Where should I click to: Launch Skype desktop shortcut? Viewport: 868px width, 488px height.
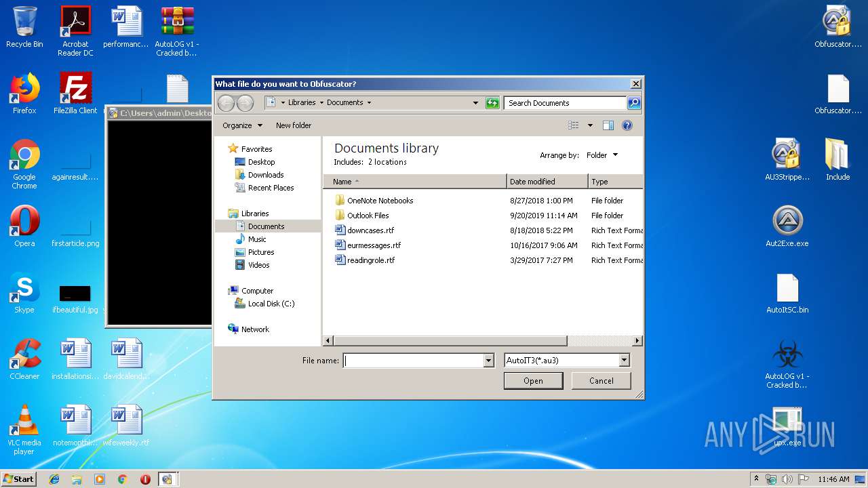pyautogui.click(x=24, y=293)
